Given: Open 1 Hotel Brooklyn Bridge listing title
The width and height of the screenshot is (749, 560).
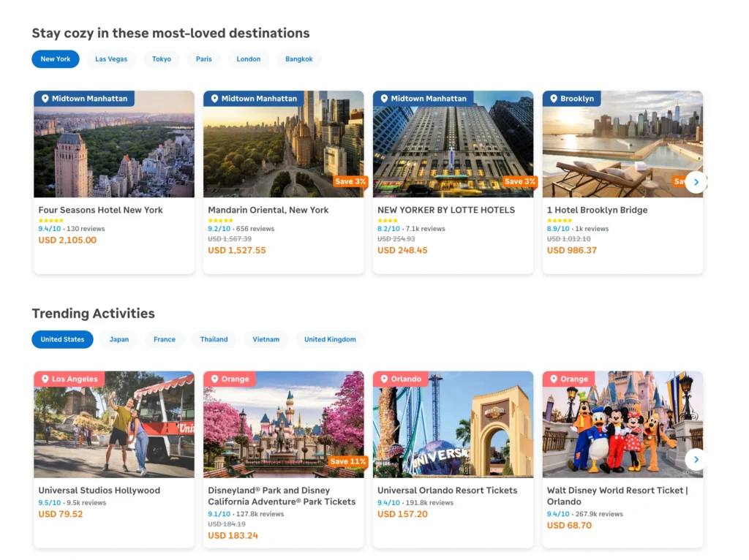Looking at the screenshot, I should click(597, 210).
